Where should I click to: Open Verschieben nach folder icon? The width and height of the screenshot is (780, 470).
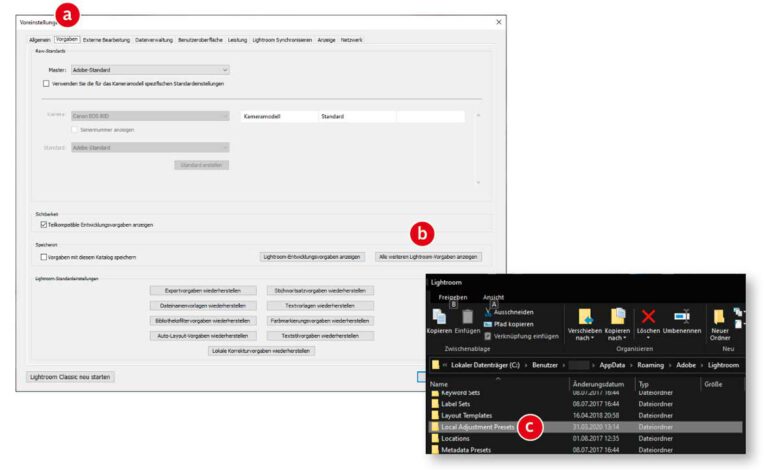coord(585,316)
